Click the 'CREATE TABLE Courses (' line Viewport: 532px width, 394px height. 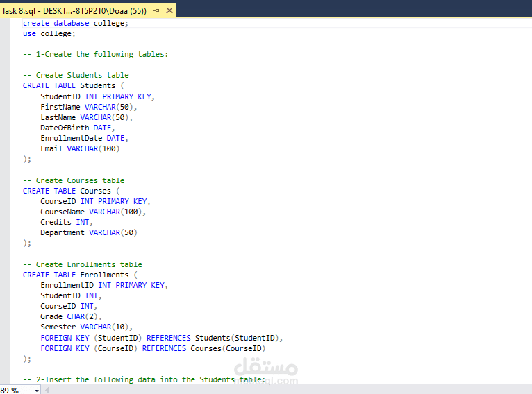[x=72, y=191]
